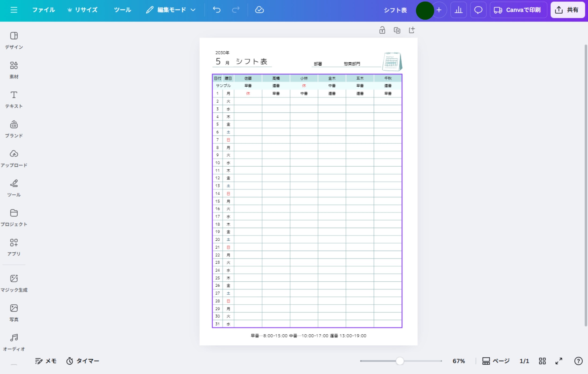Viewport: 588px width, 374px height.
Task: Open the テキスト panel
Action: [14, 99]
